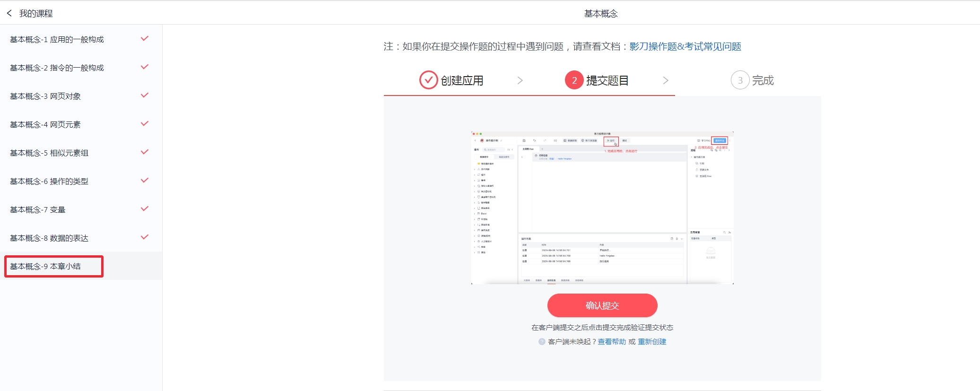The image size is (980, 391).
Task: Click the checkmark next to 基本概念-1 应用的一般构成
Action: [145, 39]
